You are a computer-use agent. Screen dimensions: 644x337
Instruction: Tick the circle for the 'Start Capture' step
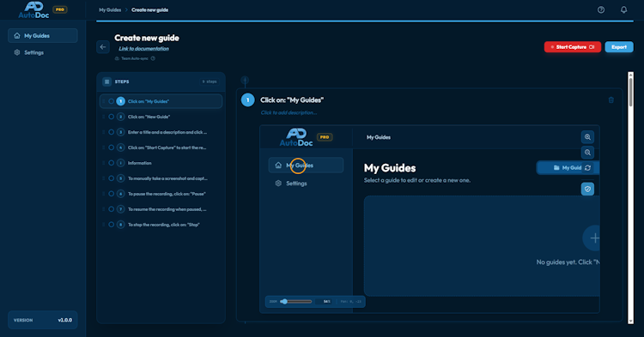point(112,147)
